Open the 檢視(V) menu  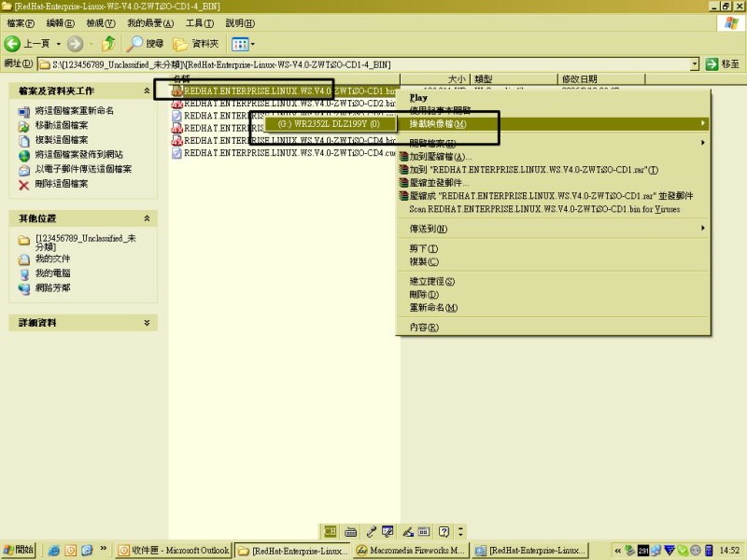[101, 22]
